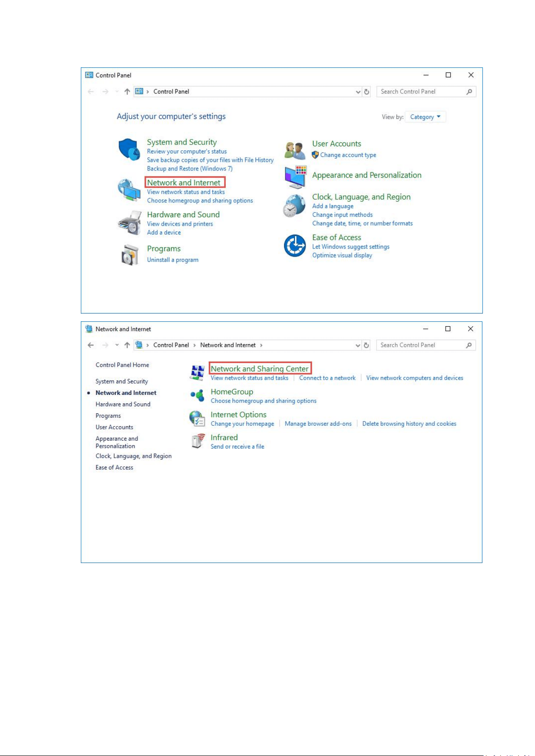
Task: Select Clock, Language, and Region in sidebar
Action: (133, 456)
